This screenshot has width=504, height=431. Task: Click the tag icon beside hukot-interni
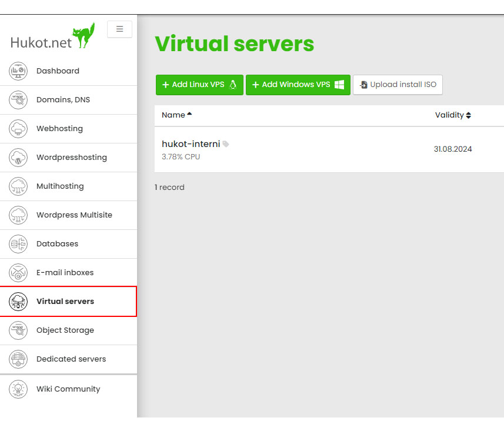coord(226,144)
